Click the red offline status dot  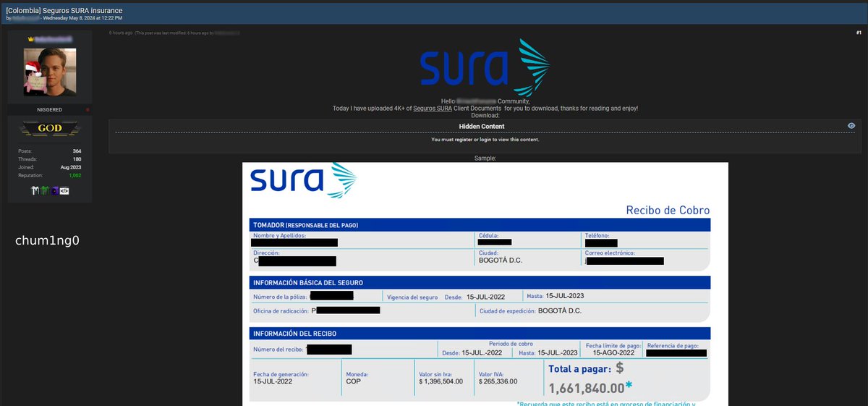88,110
